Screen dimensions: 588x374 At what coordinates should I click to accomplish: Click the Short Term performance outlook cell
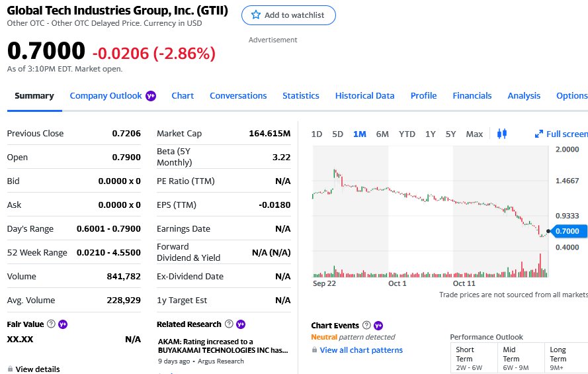(x=474, y=358)
